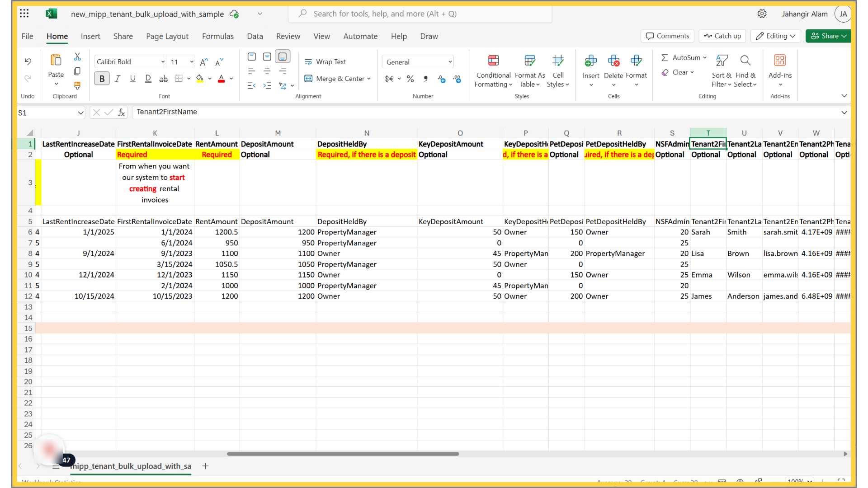Click the Comments button

tap(667, 36)
